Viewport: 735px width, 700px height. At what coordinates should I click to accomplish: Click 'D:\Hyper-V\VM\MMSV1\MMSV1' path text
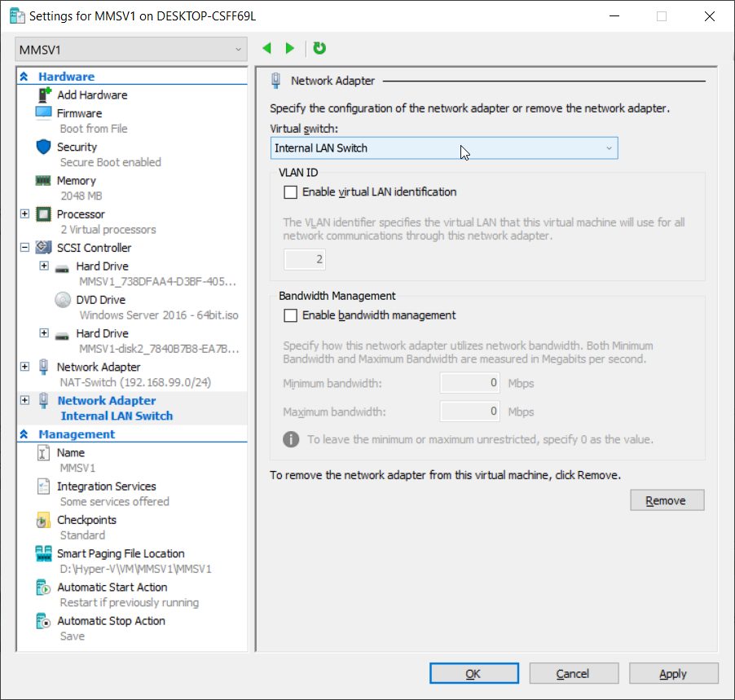[x=135, y=569]
